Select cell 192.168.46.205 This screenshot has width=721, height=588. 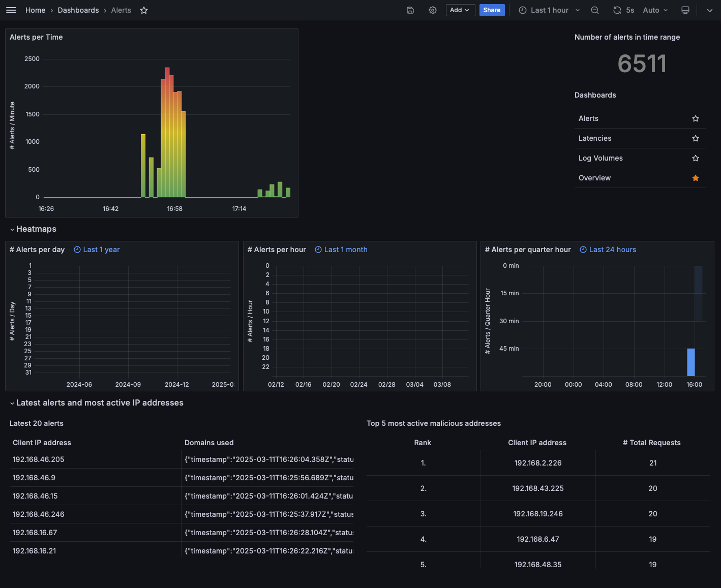point(95,459)
